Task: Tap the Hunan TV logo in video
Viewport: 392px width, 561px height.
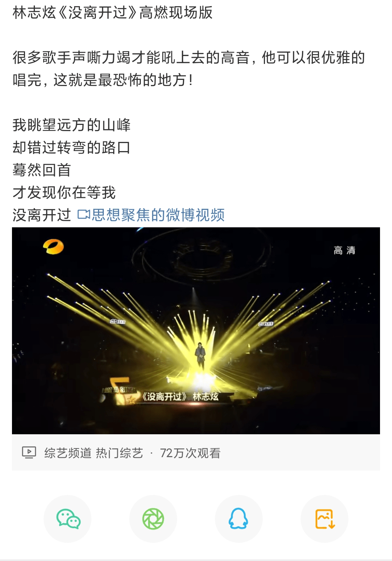Action: pyautogui.click(x=53, y=247)
